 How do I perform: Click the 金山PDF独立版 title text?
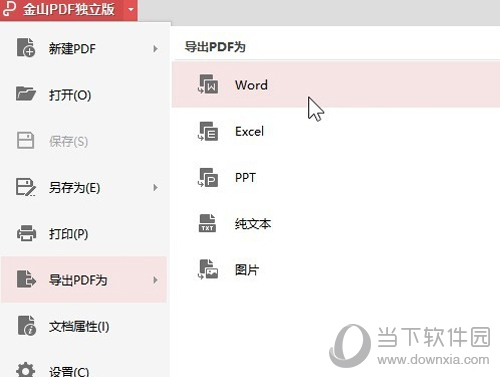69,9
